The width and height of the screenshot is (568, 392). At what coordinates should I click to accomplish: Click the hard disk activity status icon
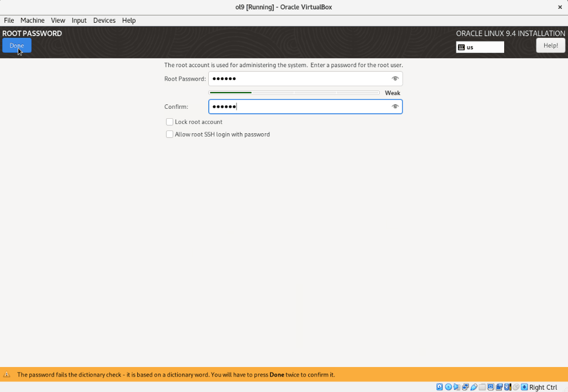point(439,387)
